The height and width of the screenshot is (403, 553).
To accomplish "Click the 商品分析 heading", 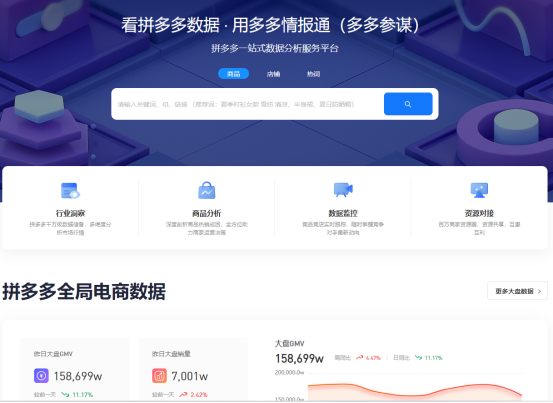I will 207,213.
